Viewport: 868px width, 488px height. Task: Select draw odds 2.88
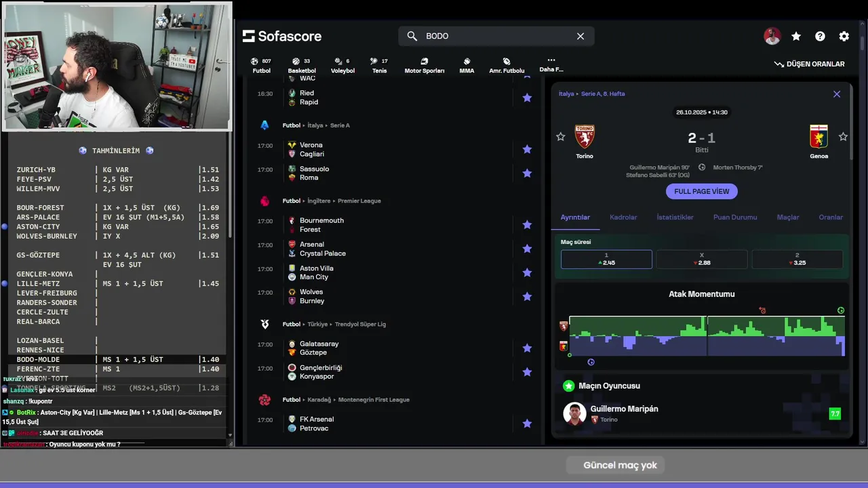(x=702, y=260)
